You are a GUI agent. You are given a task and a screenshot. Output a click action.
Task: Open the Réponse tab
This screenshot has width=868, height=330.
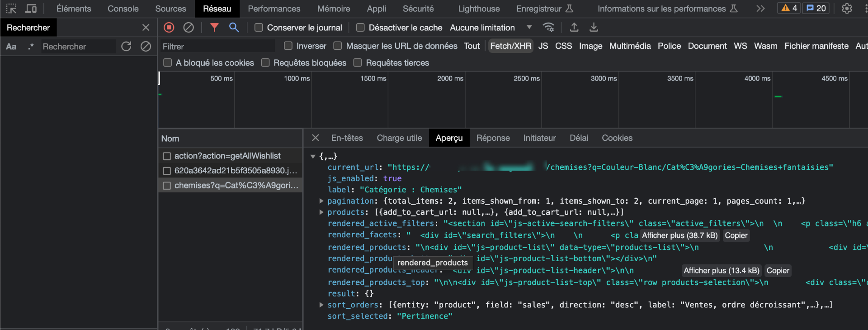[493, 138]
